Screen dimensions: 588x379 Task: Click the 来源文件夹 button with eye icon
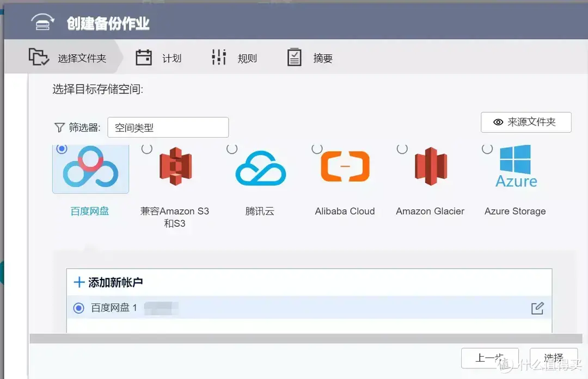click(526, 122)
